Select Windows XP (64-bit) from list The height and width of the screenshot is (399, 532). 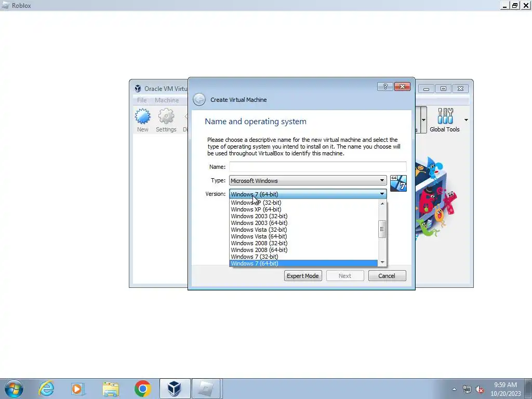(x=303, y=209)
